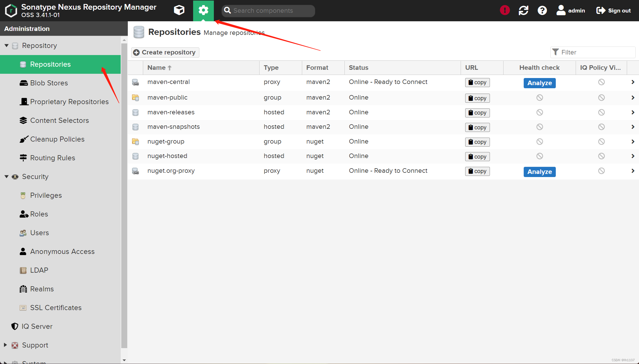Screen dimensions: 639x364
Task: Collapse the Security tree section
Action: [6, 176]
